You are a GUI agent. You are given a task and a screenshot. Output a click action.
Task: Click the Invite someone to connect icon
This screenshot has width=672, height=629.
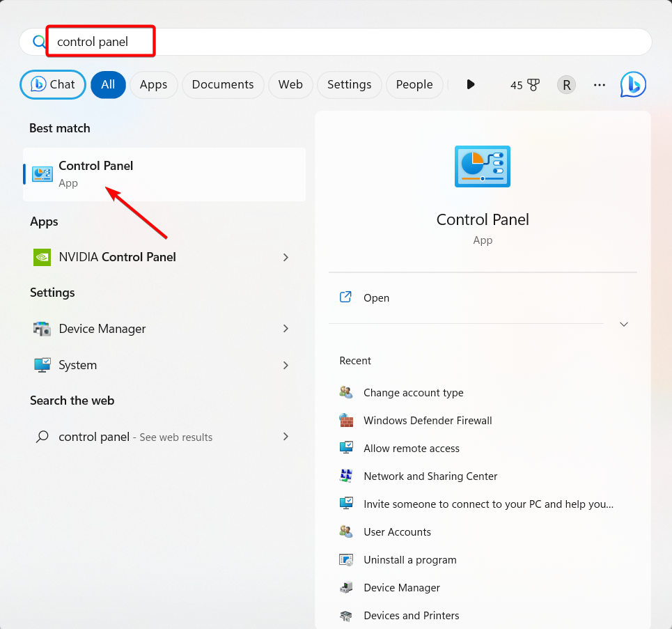346,504
